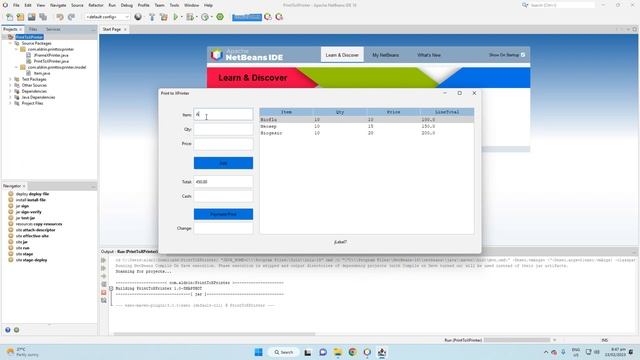Click the first garbage collection icon near memory bar
Image resolution: width=640 pixels, height=360 pixels.
(268, 17)
